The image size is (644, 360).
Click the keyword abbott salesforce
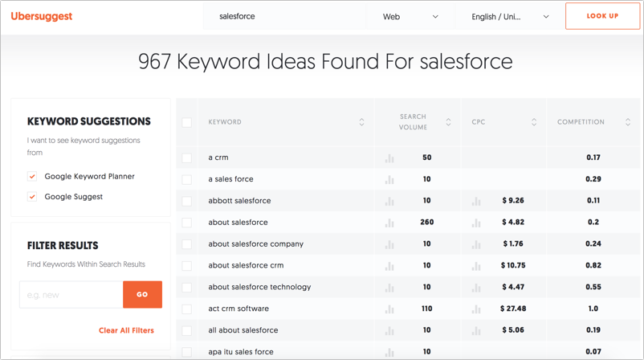point(239,201)
